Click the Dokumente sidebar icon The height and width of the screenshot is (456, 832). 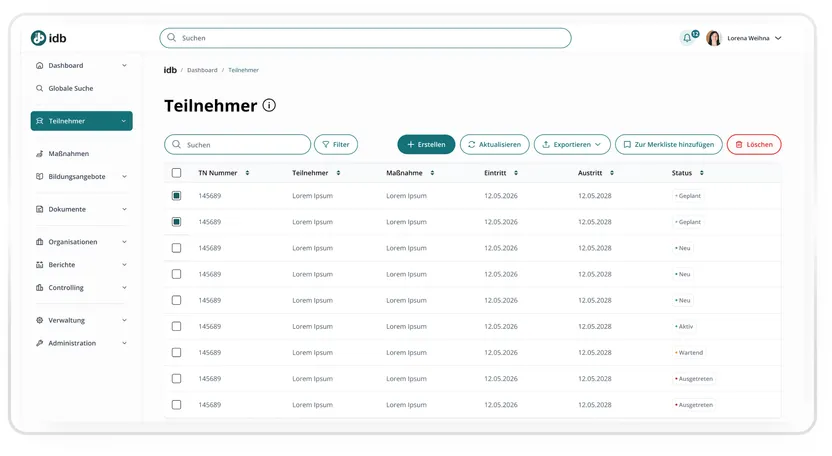[39, 209]
